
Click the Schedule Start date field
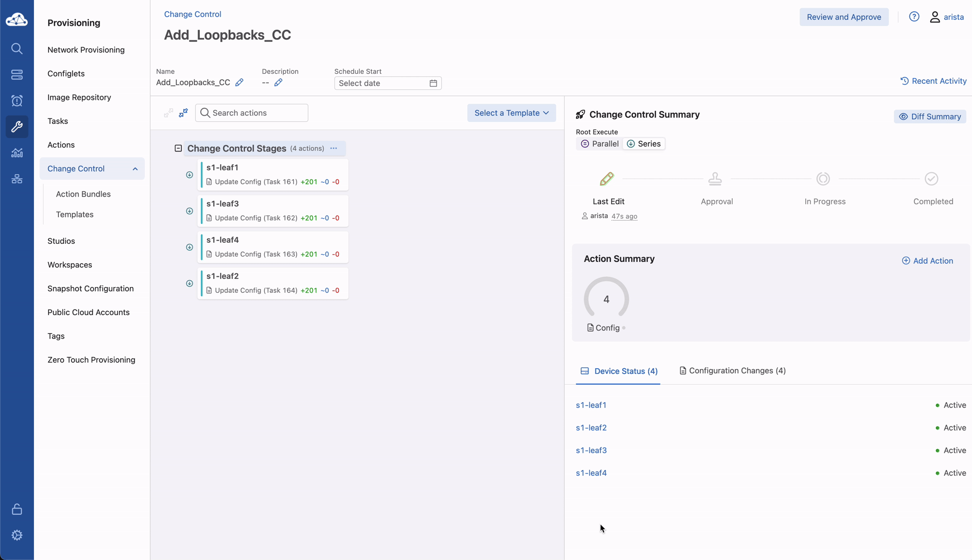(x=387, y=84)
